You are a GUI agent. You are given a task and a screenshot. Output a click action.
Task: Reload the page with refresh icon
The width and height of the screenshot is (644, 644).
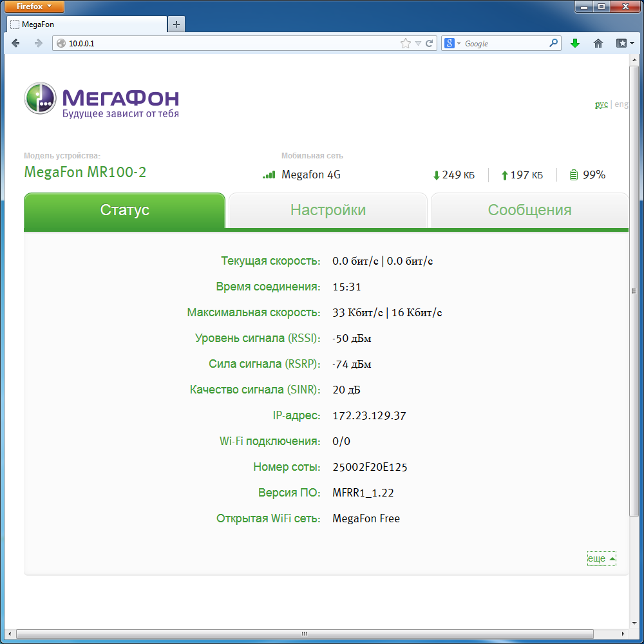(429, 43)
